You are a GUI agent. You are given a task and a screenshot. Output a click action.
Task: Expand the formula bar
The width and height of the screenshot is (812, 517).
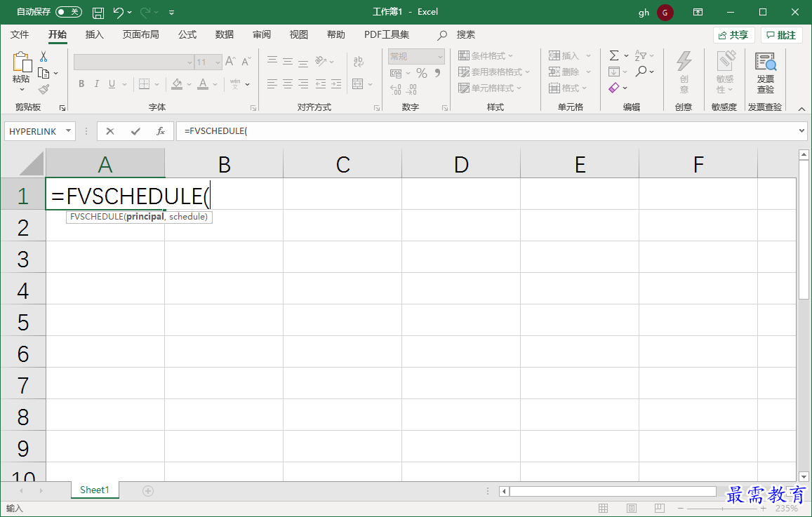coord(802,131)
